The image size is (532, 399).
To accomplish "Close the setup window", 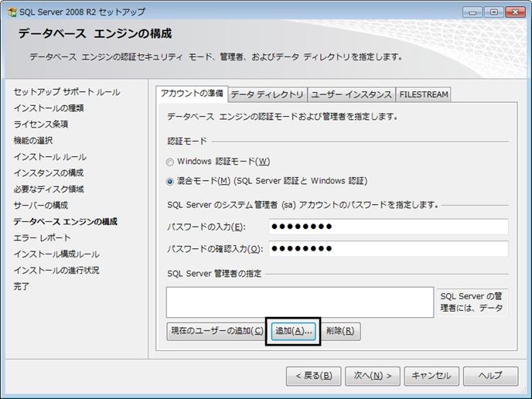I will coord(515,12).
